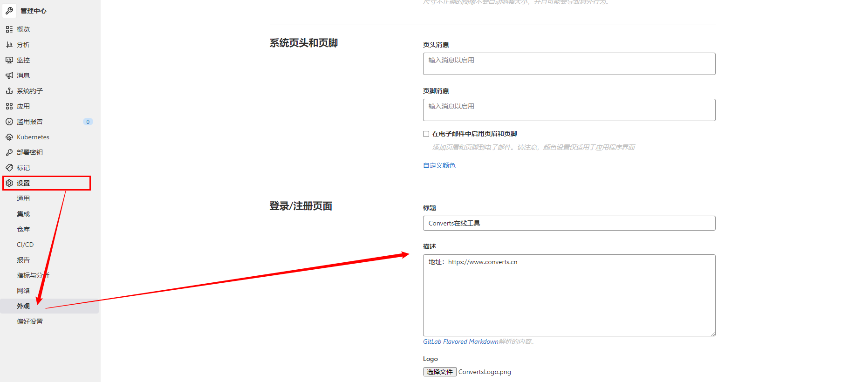The height and width of the screenshot is (382, 868).
Task: Focus the 页脚消息 text field
Action: click(569, 110)
